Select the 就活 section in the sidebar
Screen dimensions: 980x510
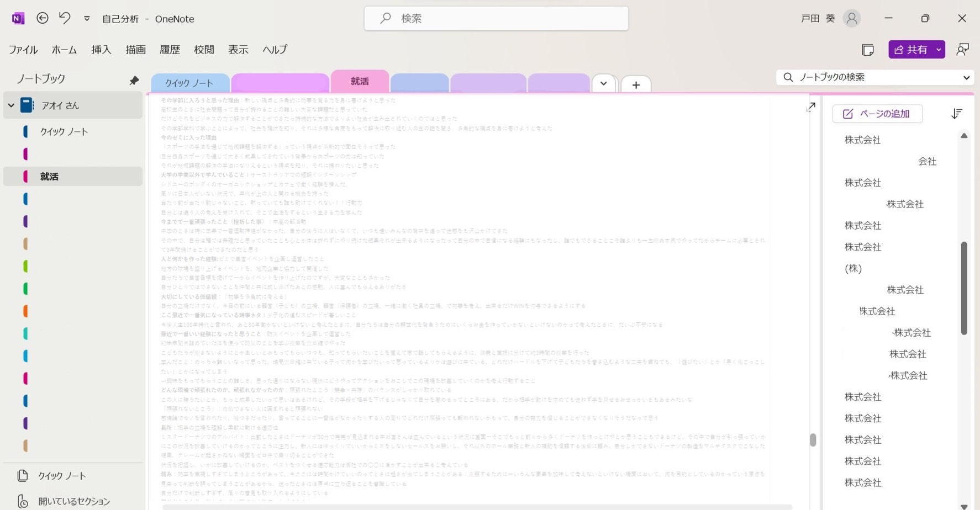tap(73, 177)
